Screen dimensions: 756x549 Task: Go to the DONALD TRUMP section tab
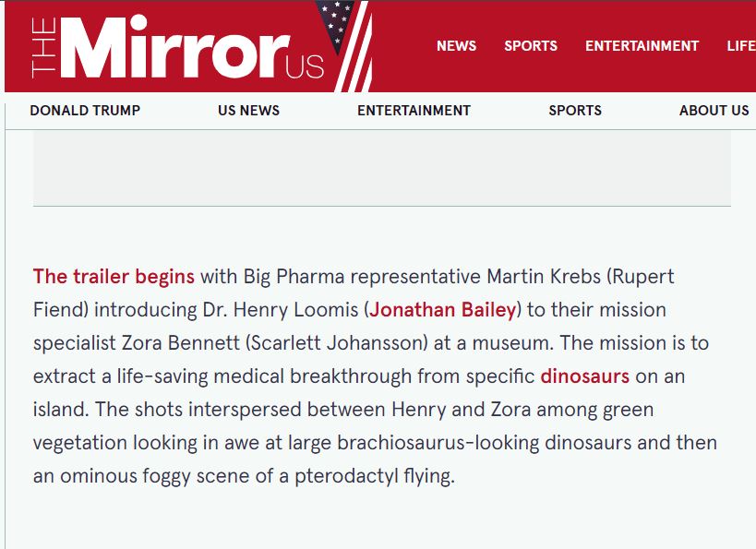tap(85, 111)
